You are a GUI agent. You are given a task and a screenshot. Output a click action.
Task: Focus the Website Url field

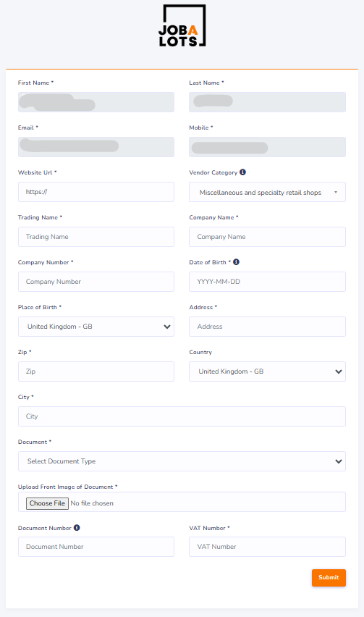(x=96, y=192)
